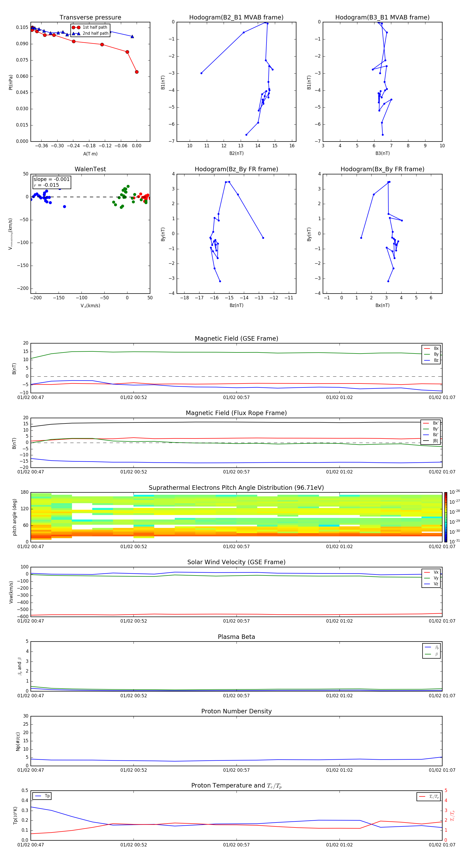Click the 'Np(#/cc)' y-axis label

18,741
